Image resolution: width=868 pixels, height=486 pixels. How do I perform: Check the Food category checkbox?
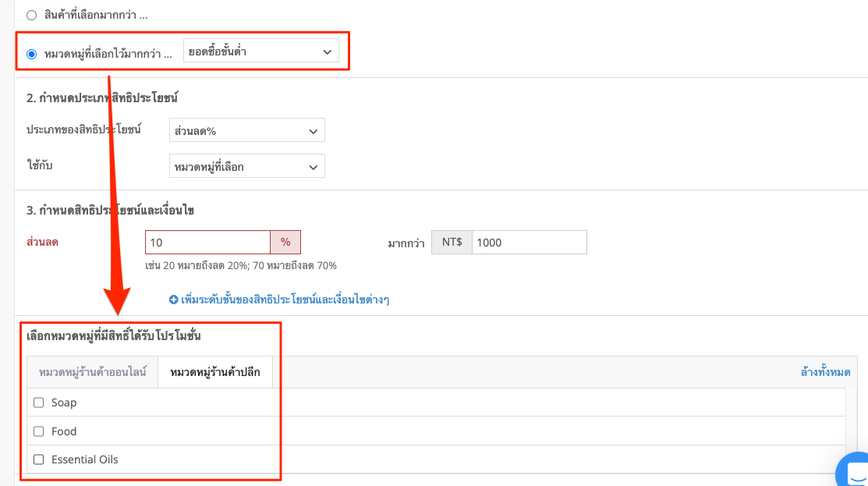coord(39,431)
